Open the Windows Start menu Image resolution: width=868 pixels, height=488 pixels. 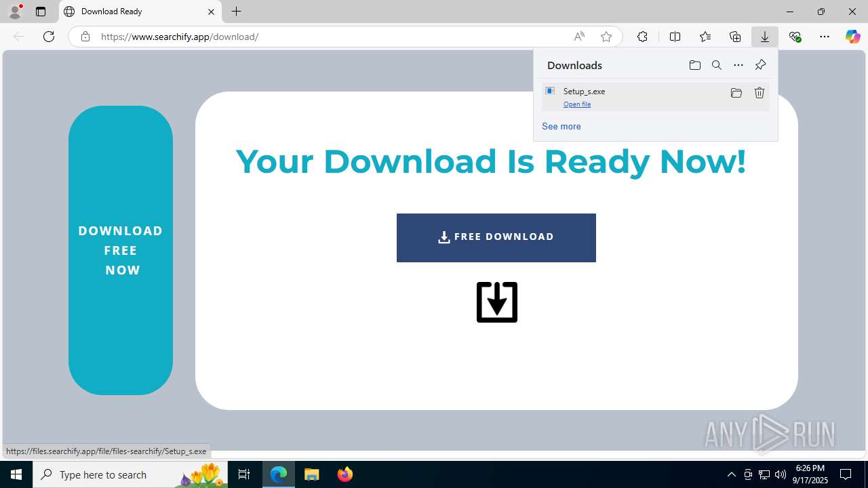[16, 474]
